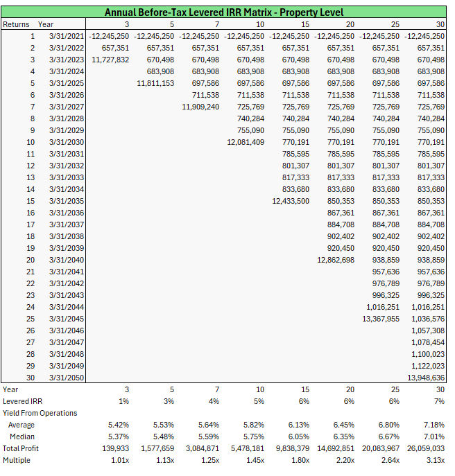Select the 3/31/2025 date cell
Viewport: 455px width, 476px height.
pyautogui.click(x=67, y=83)
